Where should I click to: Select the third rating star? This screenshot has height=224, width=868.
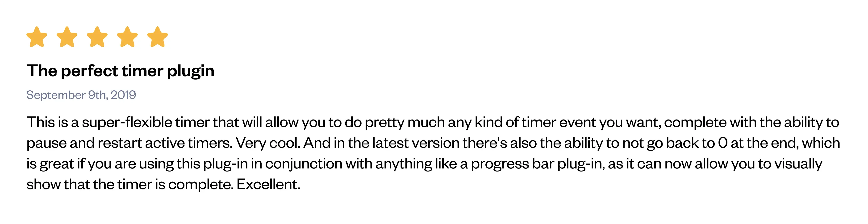point(97,37)
